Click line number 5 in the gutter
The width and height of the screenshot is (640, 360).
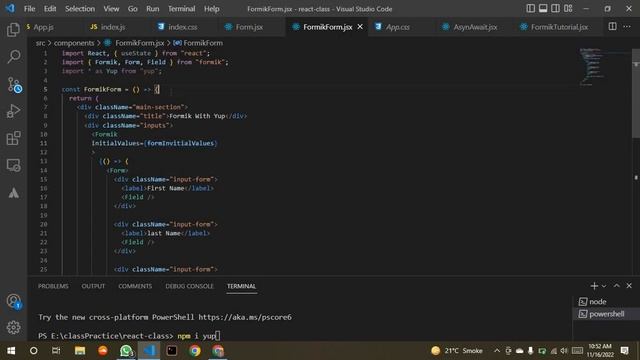(x=45, y=89)
